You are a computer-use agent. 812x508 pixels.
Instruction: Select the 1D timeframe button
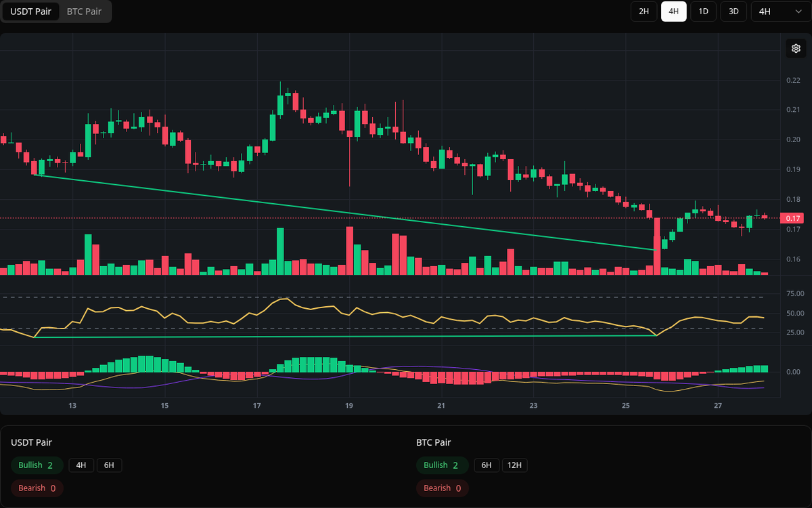pos(703,12)
